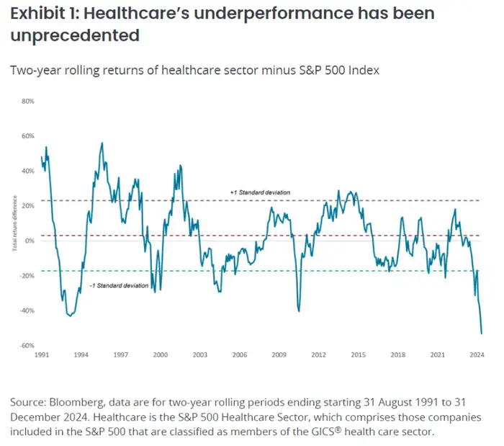Click the 2024 x-axis label
This screenshot has width=504, height=446.
coord(477,355)
